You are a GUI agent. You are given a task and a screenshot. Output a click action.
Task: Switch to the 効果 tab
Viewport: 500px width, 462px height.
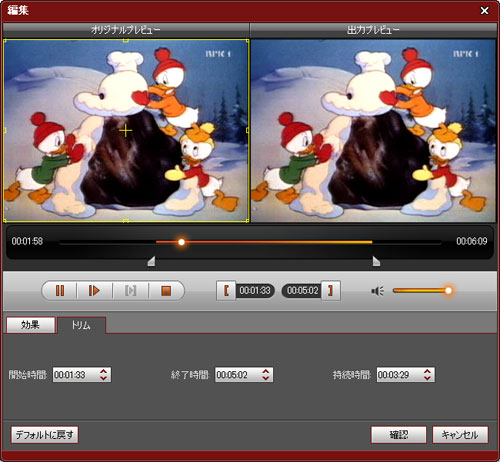pyautogui.click(x=31, y=325)
